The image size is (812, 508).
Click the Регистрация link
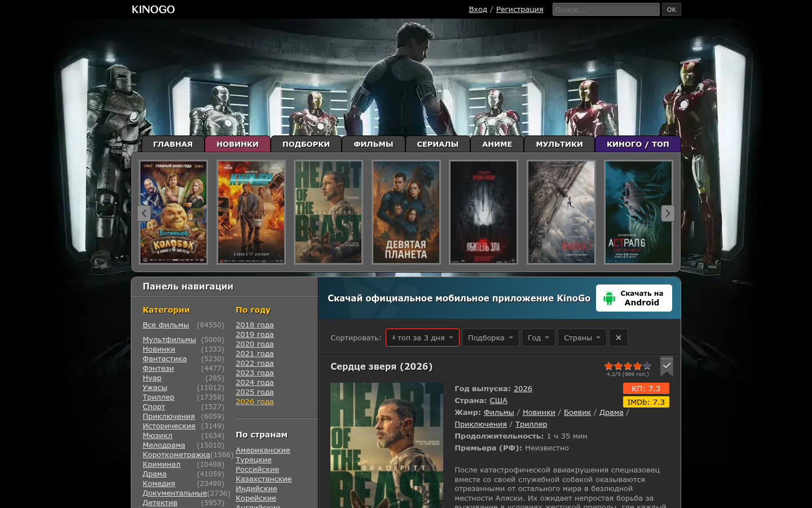tap(520, 10)
